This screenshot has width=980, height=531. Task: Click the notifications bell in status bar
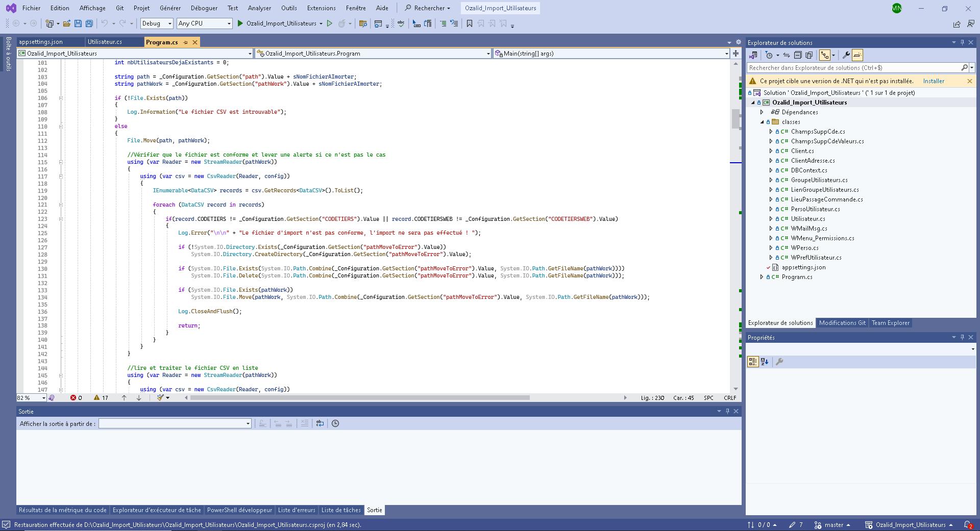click(967, 525)
